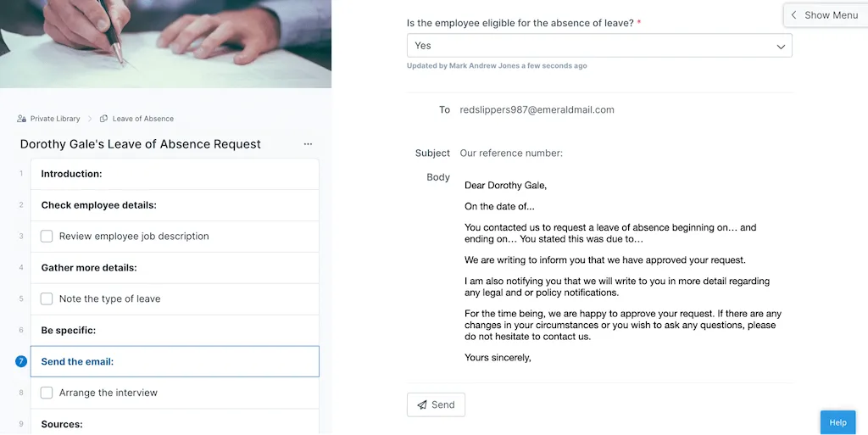Click the Send email button

coord(436,404)
